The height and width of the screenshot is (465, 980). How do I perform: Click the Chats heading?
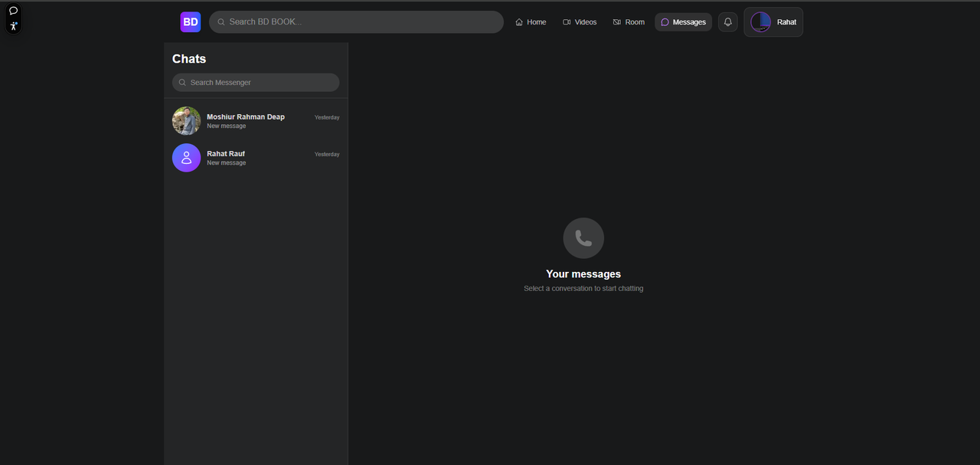pos(189,59)
